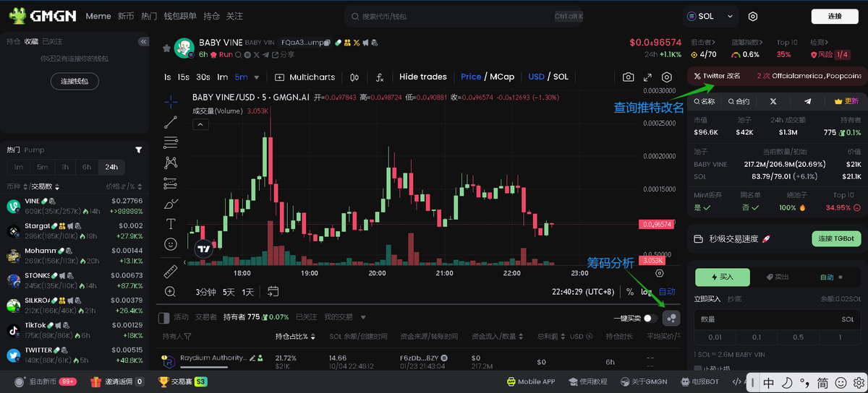This screenshot has width=868, height=393.
Task: Open the VINE row in hot list
Action: point(75,206)
